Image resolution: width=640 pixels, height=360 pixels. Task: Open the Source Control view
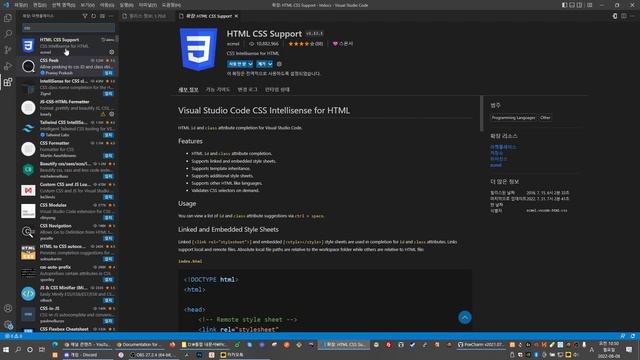point(8,50)
